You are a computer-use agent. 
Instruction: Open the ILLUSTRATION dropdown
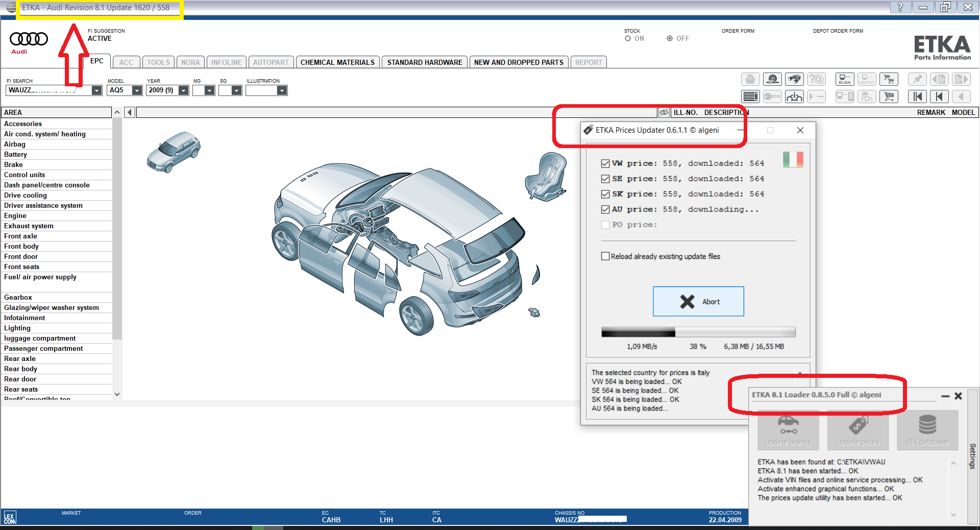pos(282,90)
